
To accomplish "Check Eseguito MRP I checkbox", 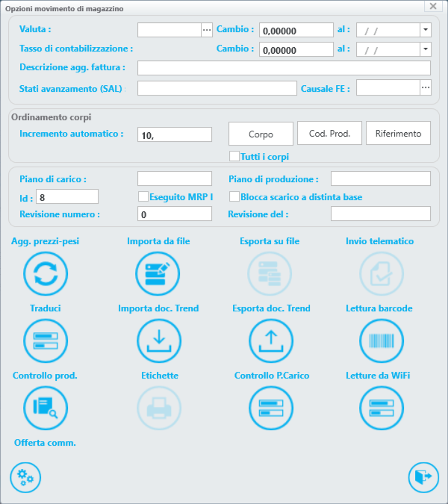I will point(143,197).
